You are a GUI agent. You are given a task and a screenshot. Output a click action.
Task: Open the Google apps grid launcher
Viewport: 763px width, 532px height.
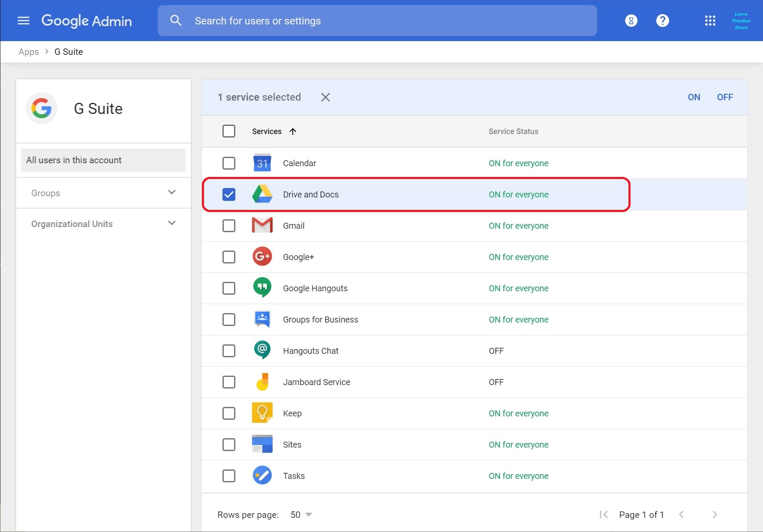(710, 21)
